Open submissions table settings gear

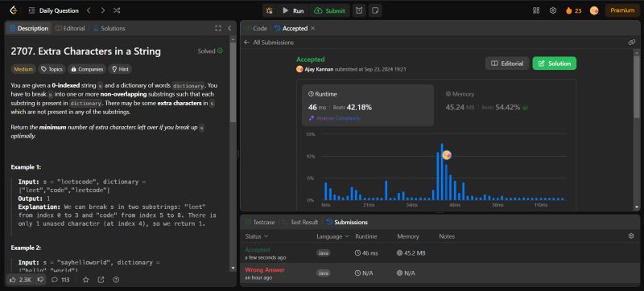pyautogui.click(x=631, y=236)
